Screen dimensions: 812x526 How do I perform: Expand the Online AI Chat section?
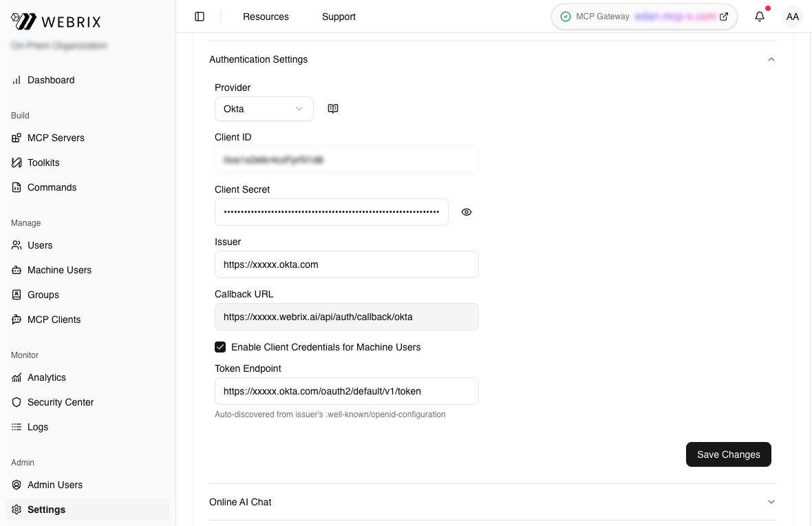coord(771,502)
